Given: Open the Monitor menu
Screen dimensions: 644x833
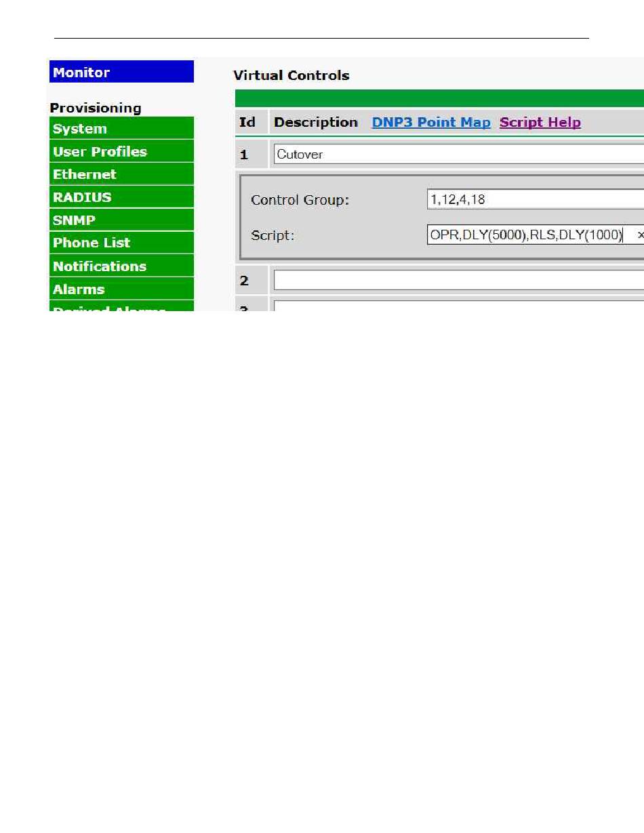Looking at the screenshot, I should tap(121, 72).
